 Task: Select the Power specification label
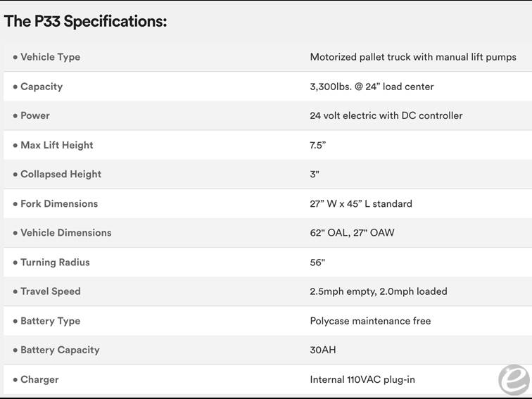[x=34, y=115]
